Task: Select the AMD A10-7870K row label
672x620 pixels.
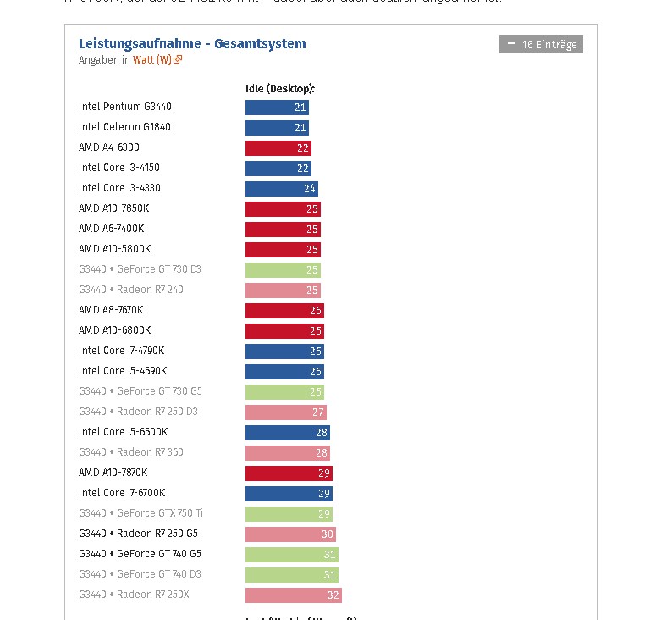Action: coord(113,473)
